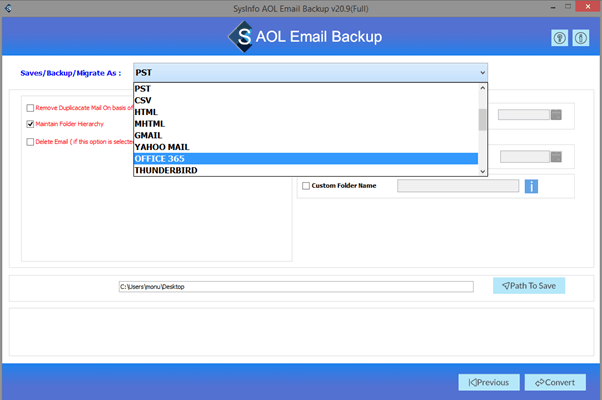Open the lower date calendar picker icon

point(556,157)
